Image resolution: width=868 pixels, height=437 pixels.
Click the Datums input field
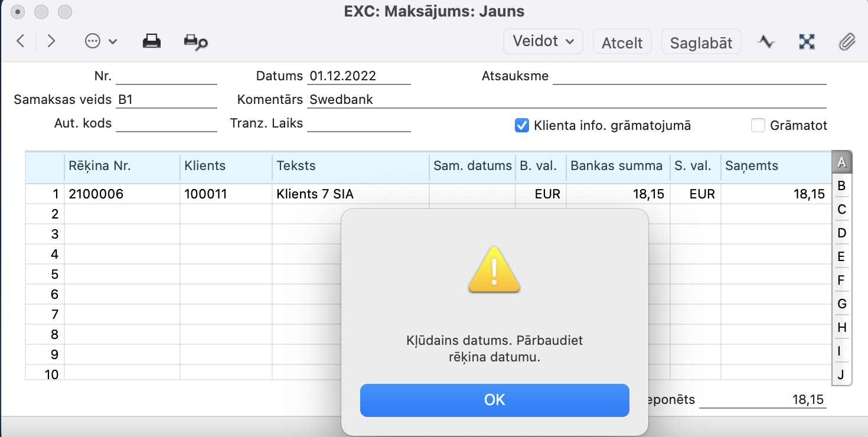(x=359, y=76)
